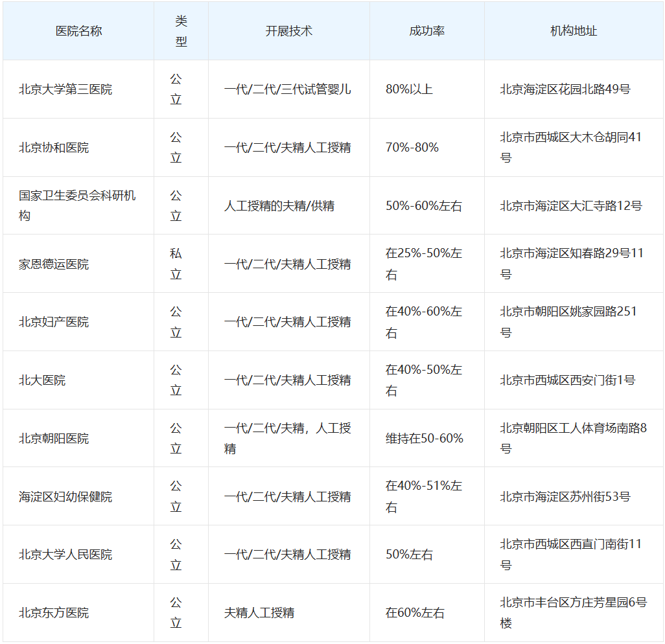
Task: Click the 开展技术 column header
Action: tap(289, 31)
